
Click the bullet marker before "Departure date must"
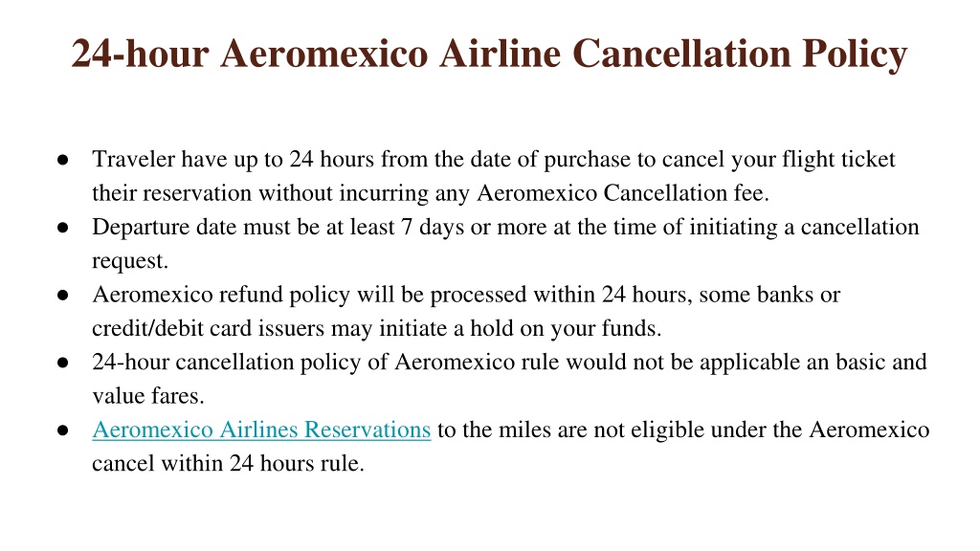62,228
